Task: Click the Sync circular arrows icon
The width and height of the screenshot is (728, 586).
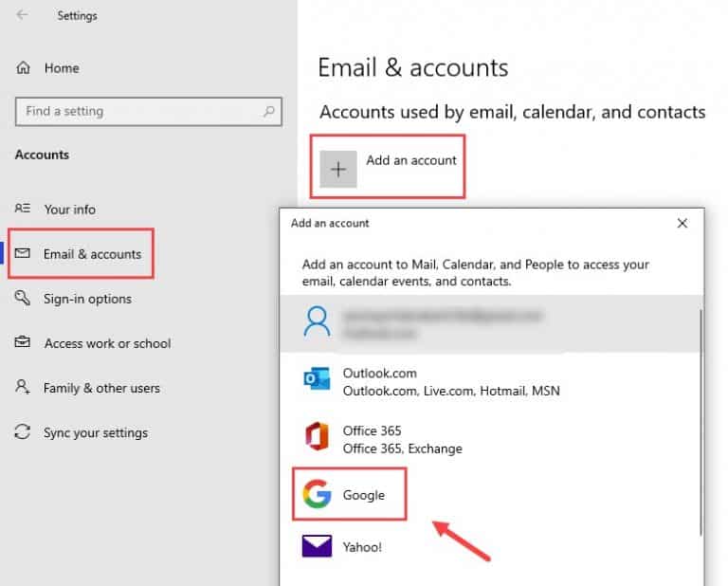Action: tap(23, 431)
